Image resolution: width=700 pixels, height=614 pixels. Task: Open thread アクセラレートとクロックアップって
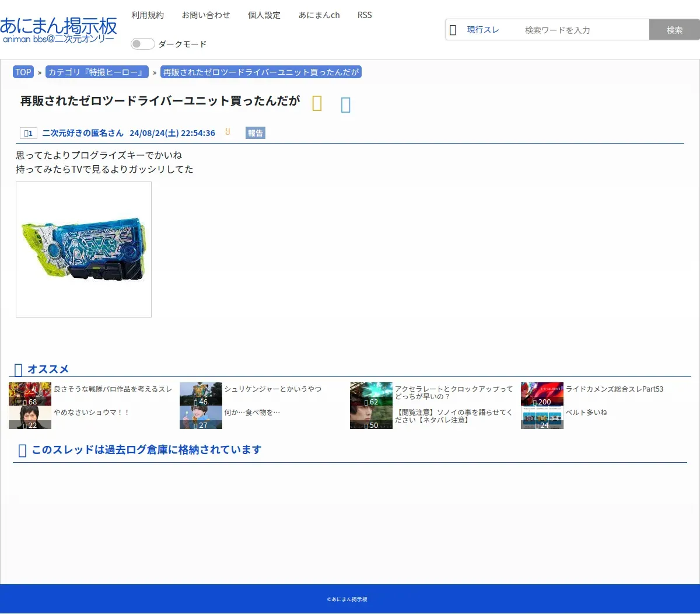click(454, 392)
